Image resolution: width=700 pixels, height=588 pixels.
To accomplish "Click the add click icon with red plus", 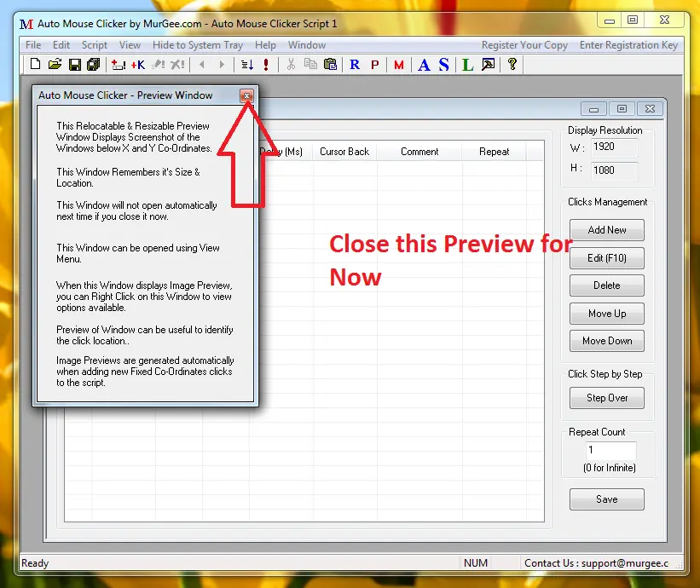I will 119,65.
